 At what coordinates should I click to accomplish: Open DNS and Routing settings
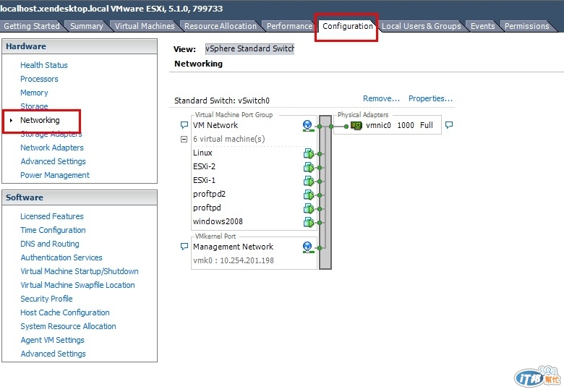(x=50, y=244)
